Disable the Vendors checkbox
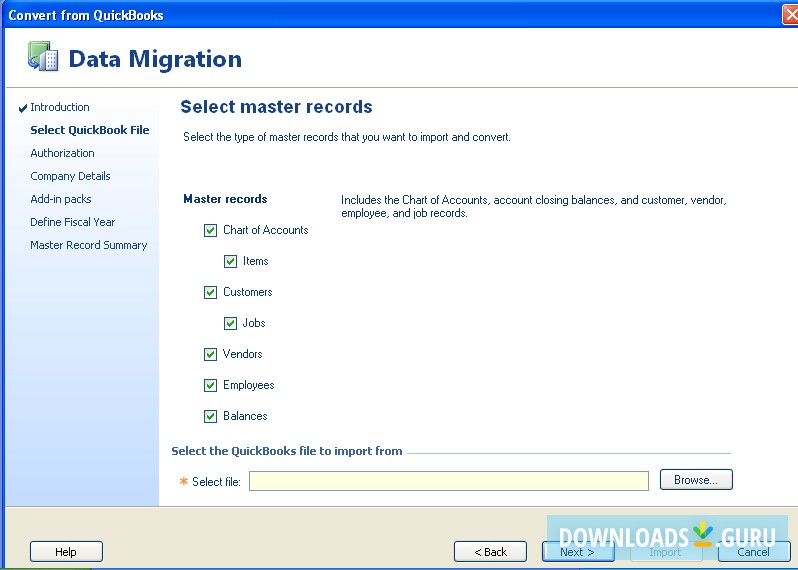Screen dimensions: 798x570 (210, 355)
